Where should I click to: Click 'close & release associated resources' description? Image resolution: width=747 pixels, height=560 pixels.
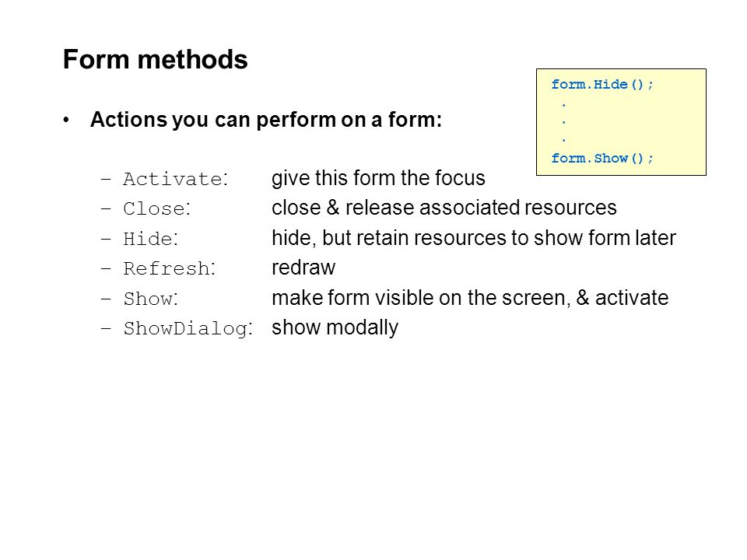[444, 208]
